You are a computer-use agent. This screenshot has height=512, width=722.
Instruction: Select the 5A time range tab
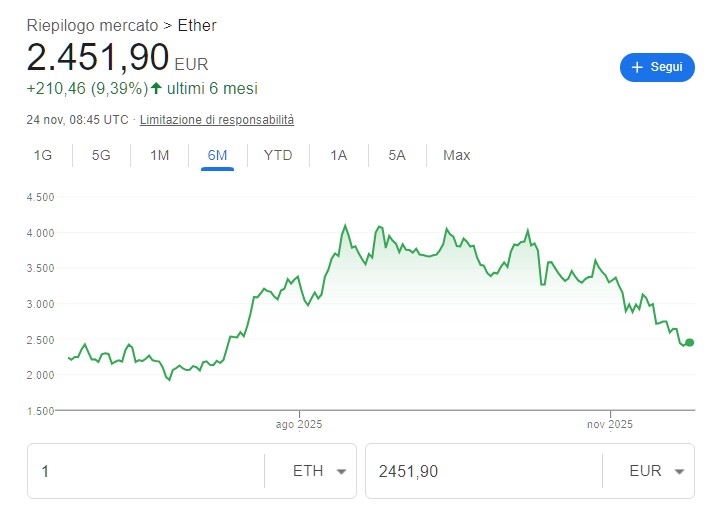397,155
